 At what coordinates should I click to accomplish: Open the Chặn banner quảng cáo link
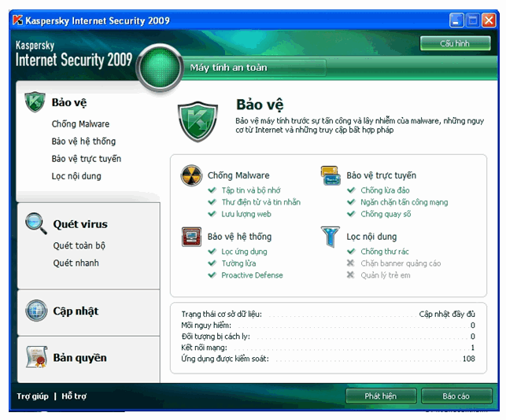pos(401,263)
